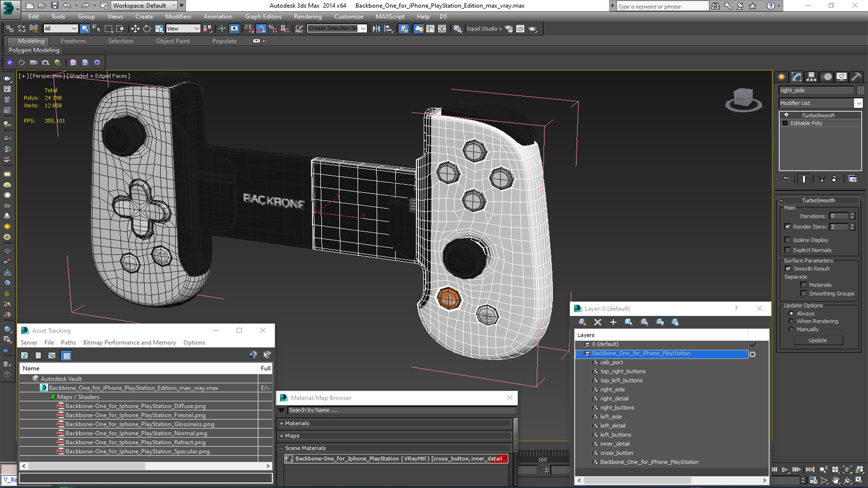Enable Separate by Materials checkbox
Screen dimensions: 868x488
tap(803, 285)
